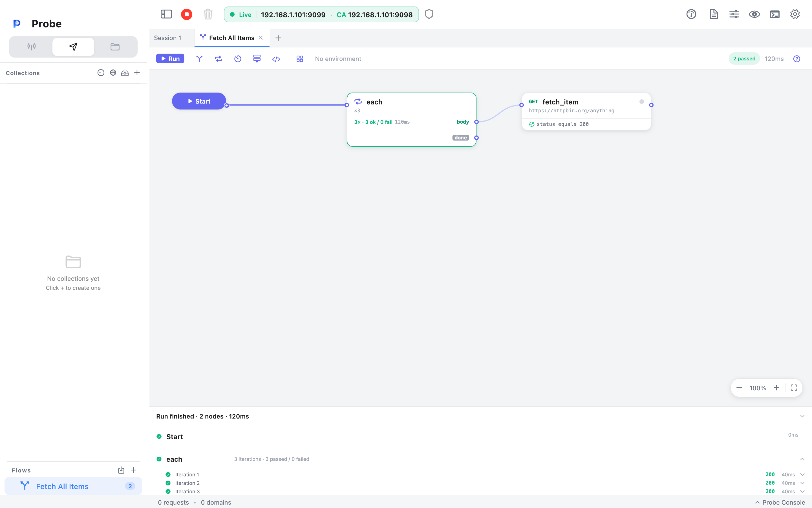Open a new tab with the plus button

click(x=278, y=38)
